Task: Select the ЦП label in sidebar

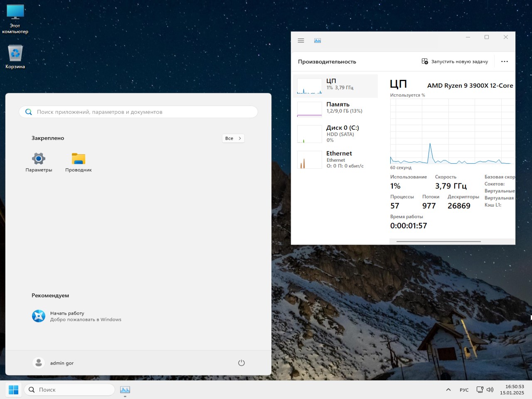Action: pyautogui.click(x=331, y=81)
